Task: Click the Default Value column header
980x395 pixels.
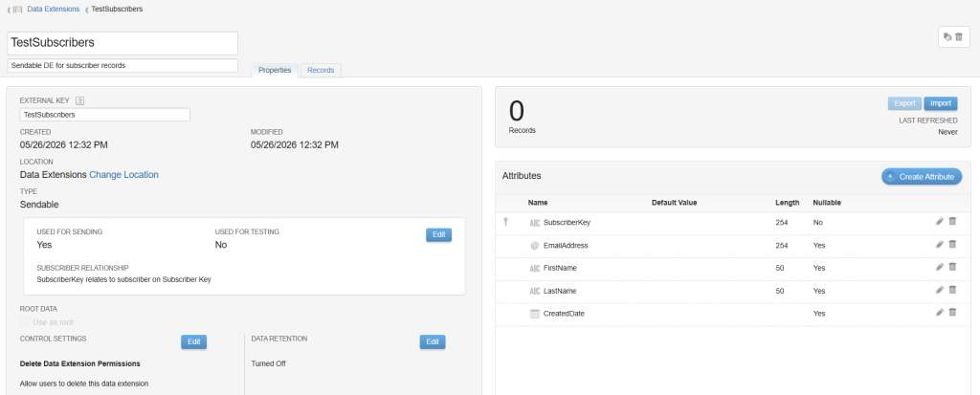Action: tap(675, 203)
